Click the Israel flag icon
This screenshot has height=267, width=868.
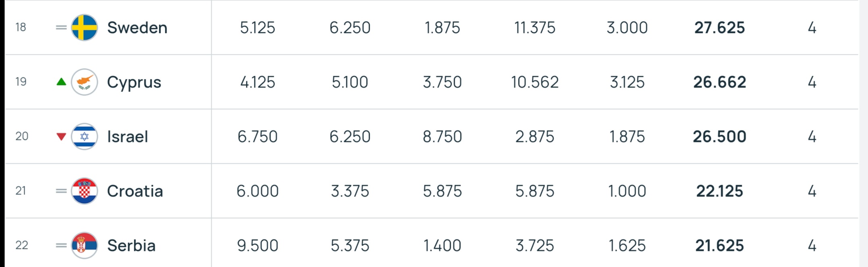[84, 136]
